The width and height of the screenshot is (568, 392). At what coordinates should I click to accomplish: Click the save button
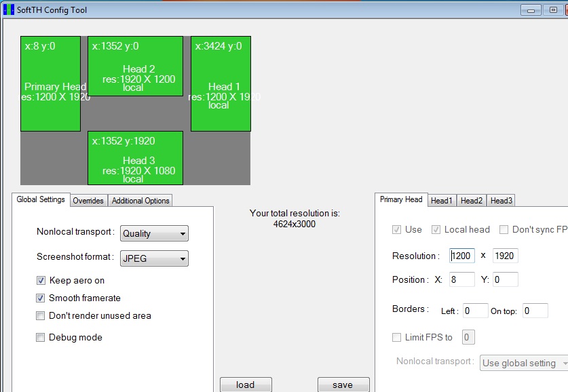(343, 385)
